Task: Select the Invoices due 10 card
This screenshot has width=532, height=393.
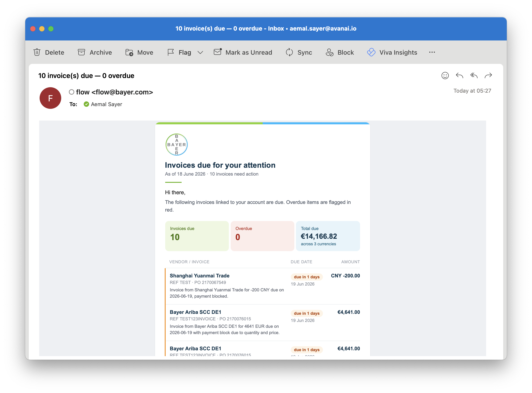Action: click(x=197, y=236)
